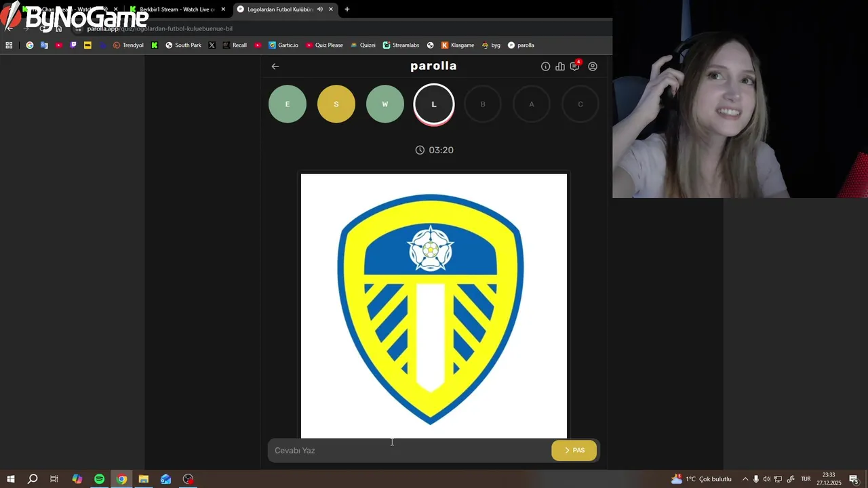The width and height of the screenshot is (868, 488).
Task: Open the byg bookmark
Action: 491,45
